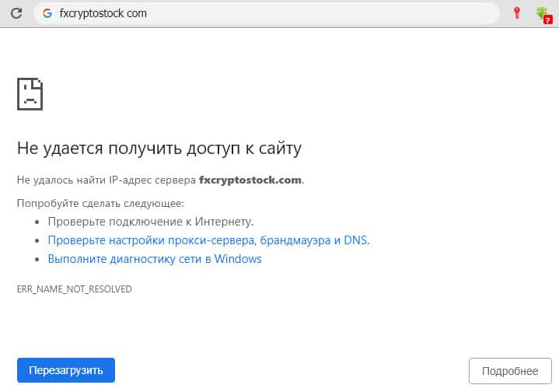Click the sad page error icon

pos(30,93)
